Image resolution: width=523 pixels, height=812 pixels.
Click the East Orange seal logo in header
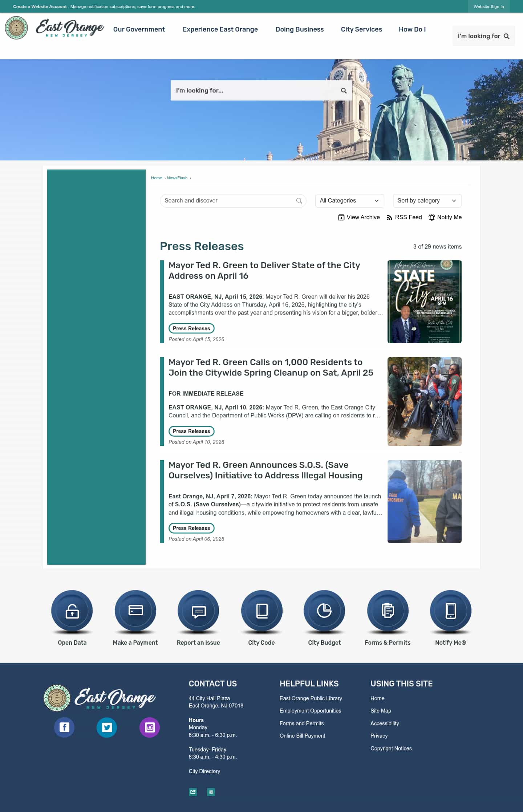(16, 28)
